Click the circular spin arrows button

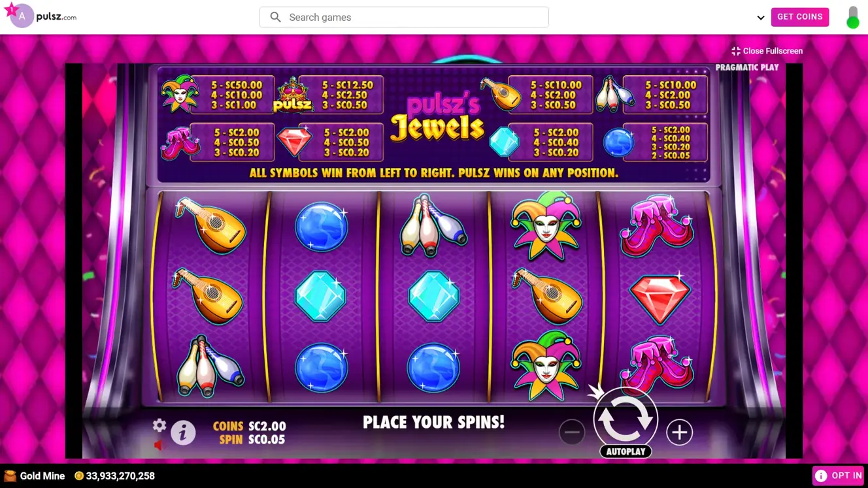click(x=626, y=419)
